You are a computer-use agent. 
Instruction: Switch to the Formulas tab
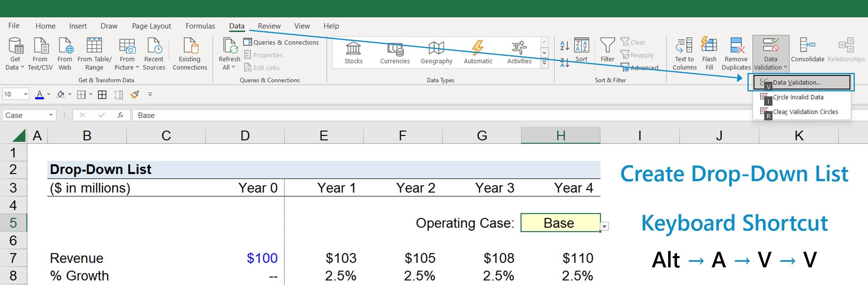(x=200, y=26)
